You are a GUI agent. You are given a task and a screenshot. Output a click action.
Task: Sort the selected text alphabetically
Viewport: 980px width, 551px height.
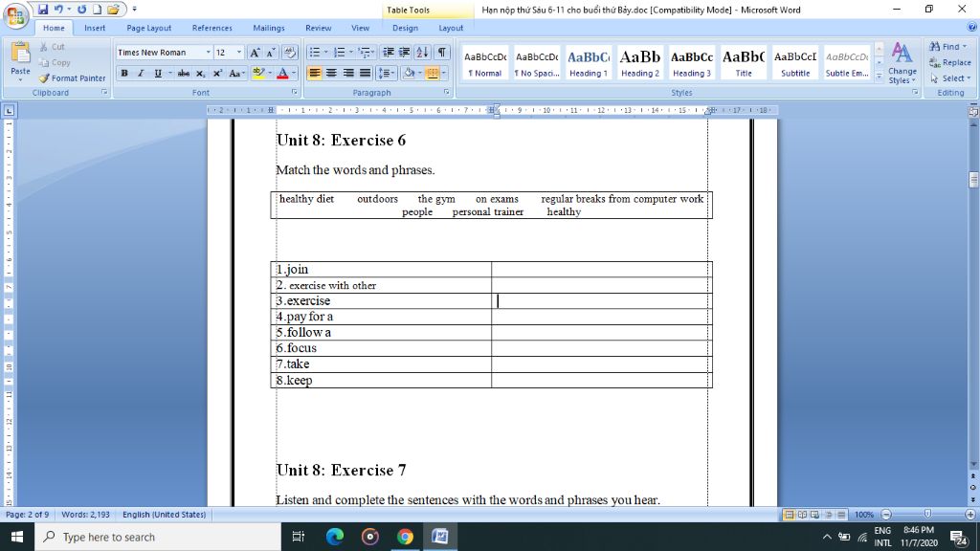coord(422,53)
